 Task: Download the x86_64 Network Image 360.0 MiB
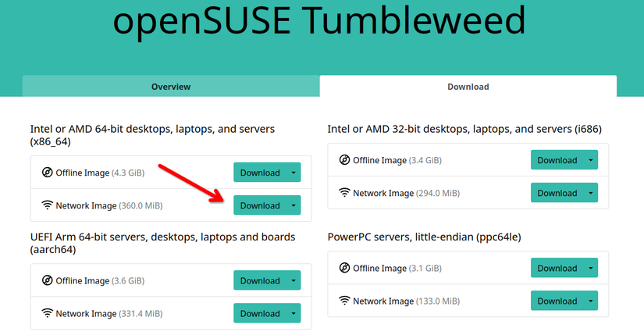[x=260, y=205]
